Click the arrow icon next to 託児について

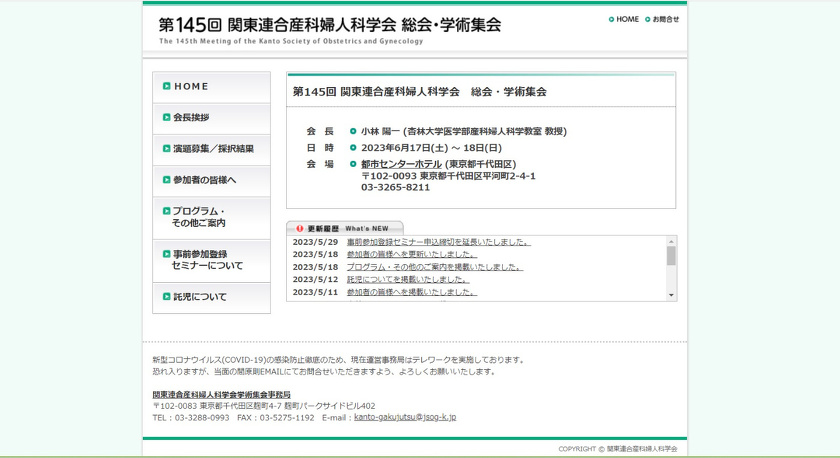(167, 297)
